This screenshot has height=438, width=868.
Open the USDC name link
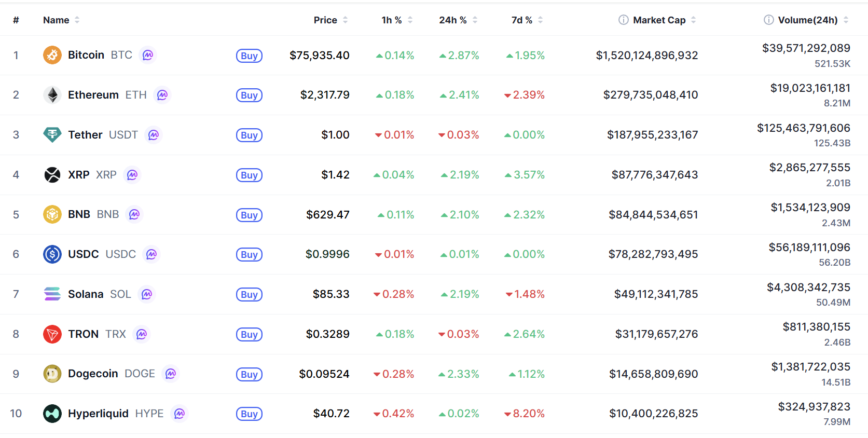pos(84,254)
